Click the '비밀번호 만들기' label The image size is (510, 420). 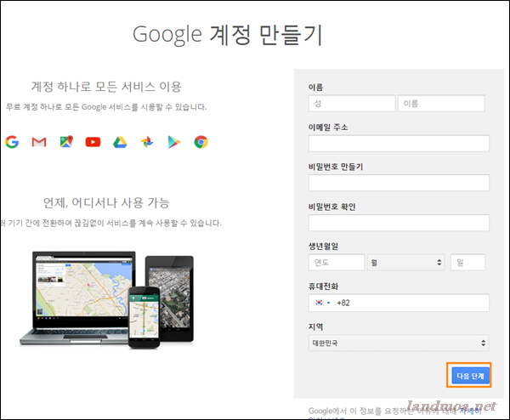tap(336, 167)
